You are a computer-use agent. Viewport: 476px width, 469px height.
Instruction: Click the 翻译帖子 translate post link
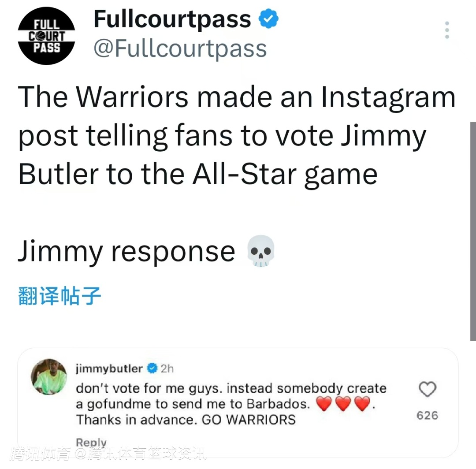click(59, 296)
